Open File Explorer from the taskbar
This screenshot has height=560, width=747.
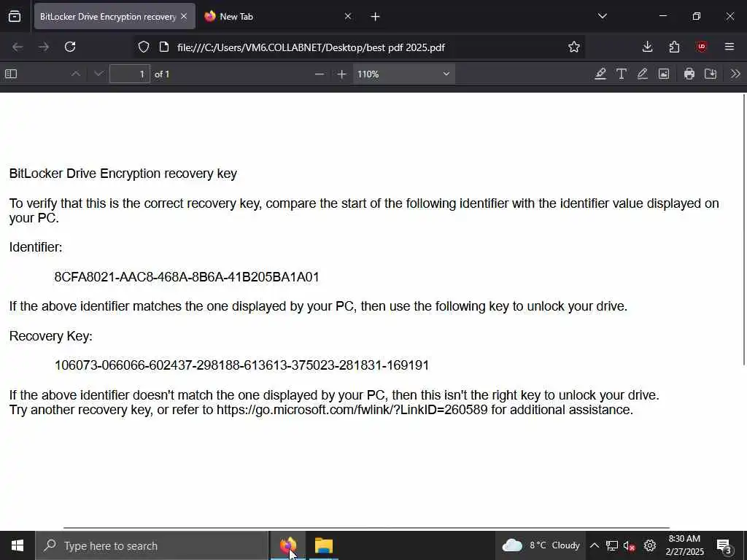point(323,545)
